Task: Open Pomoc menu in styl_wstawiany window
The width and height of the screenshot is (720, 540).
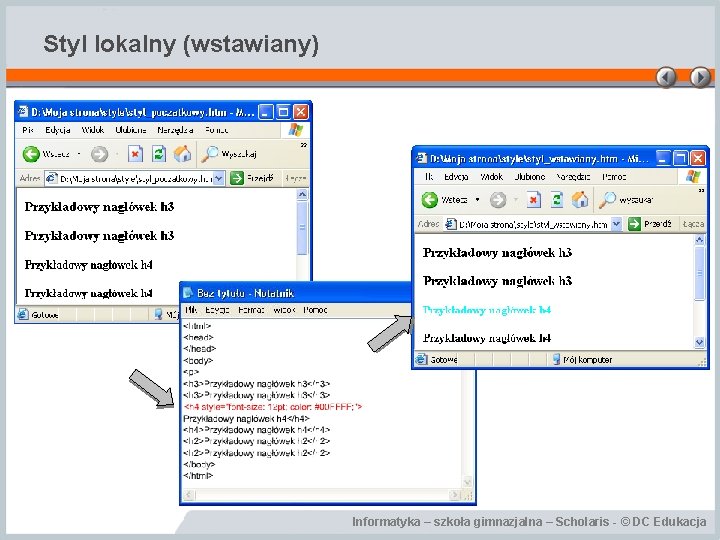Action: click(614, 177)
